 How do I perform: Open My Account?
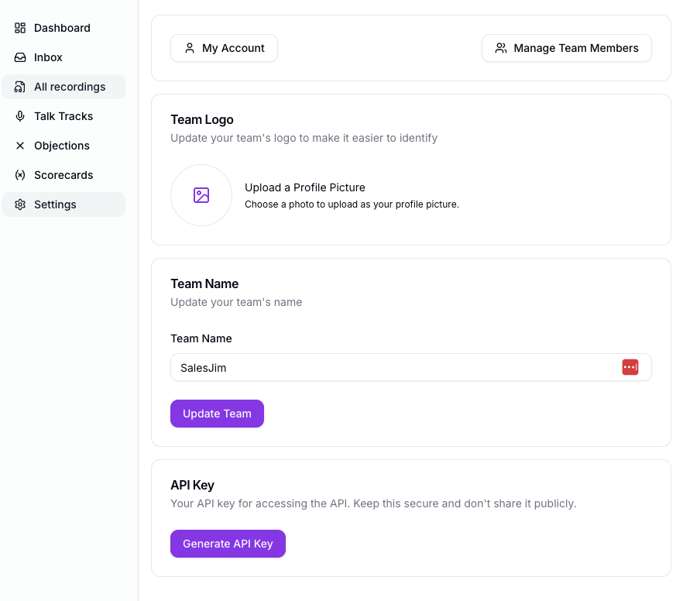224,48
